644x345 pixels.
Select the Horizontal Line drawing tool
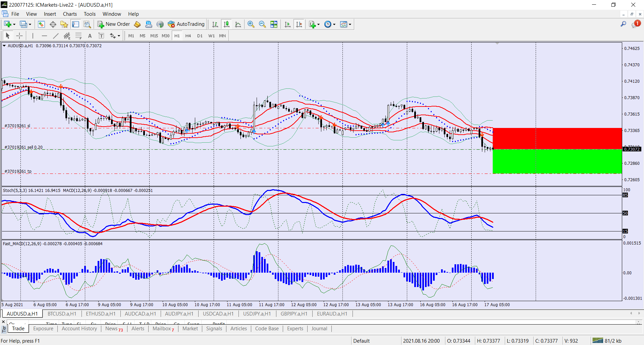44,36
